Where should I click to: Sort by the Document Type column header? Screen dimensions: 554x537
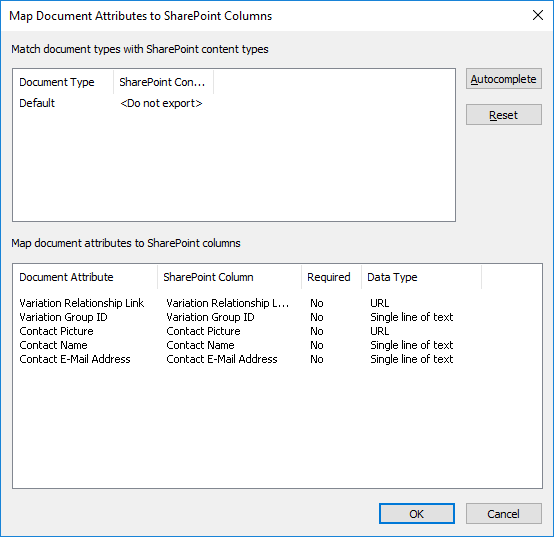(64, 82)
